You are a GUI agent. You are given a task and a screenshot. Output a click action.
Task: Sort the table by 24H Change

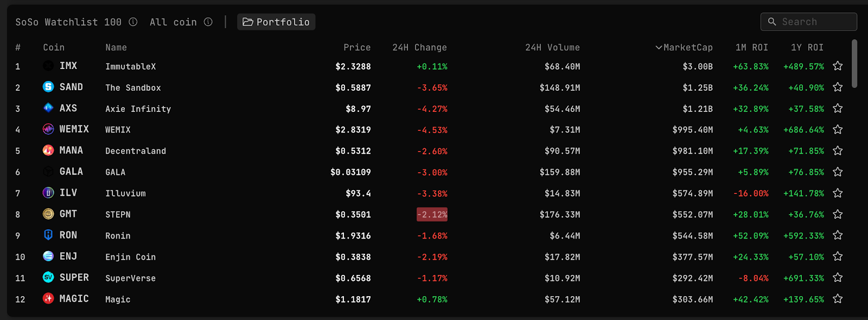tap(419, 48)
